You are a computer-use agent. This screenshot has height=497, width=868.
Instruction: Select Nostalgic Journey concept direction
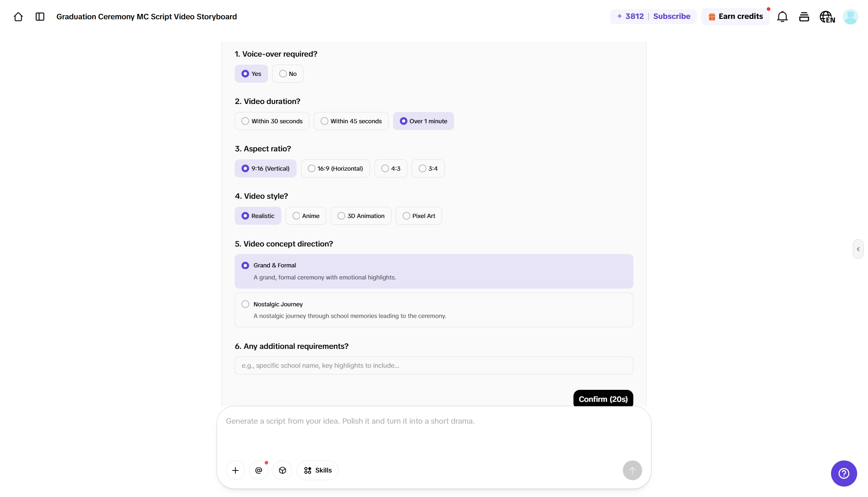(434, 310)
